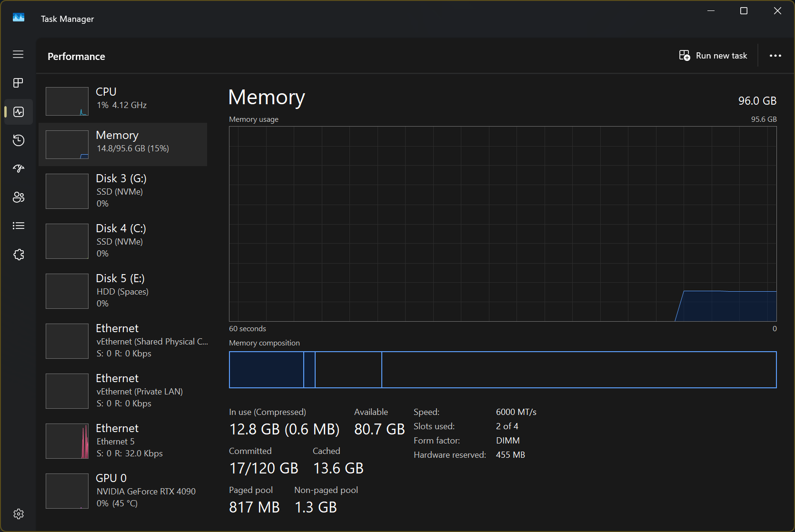Click the GPU 0 mini graph thumbnail
The image size is (795, 532).
point(67,491)
